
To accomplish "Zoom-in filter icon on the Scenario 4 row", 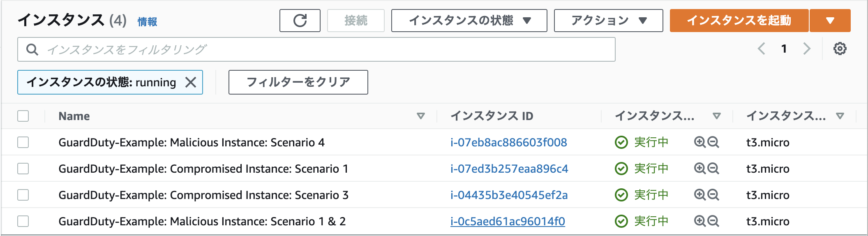I will 699,142.
